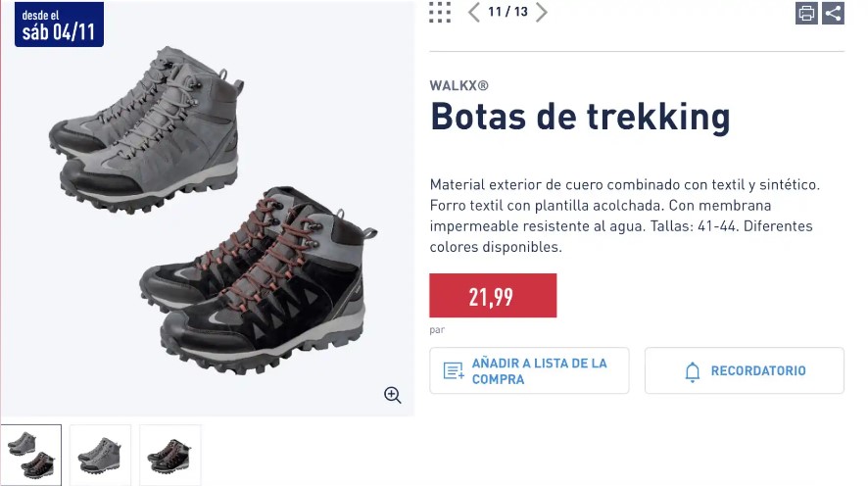View the grey boots thumbnail
The height and width of the screenshot is (486, 868).
point(101,455)
